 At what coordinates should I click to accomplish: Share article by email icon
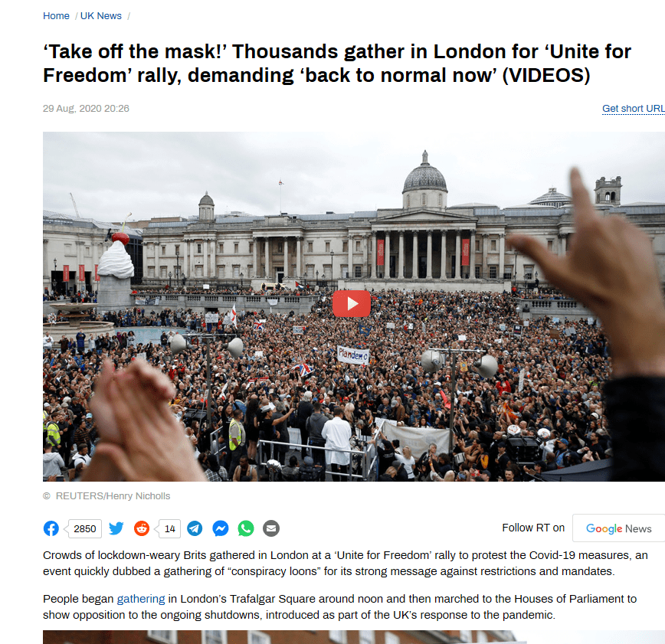[x=271, y=528]
